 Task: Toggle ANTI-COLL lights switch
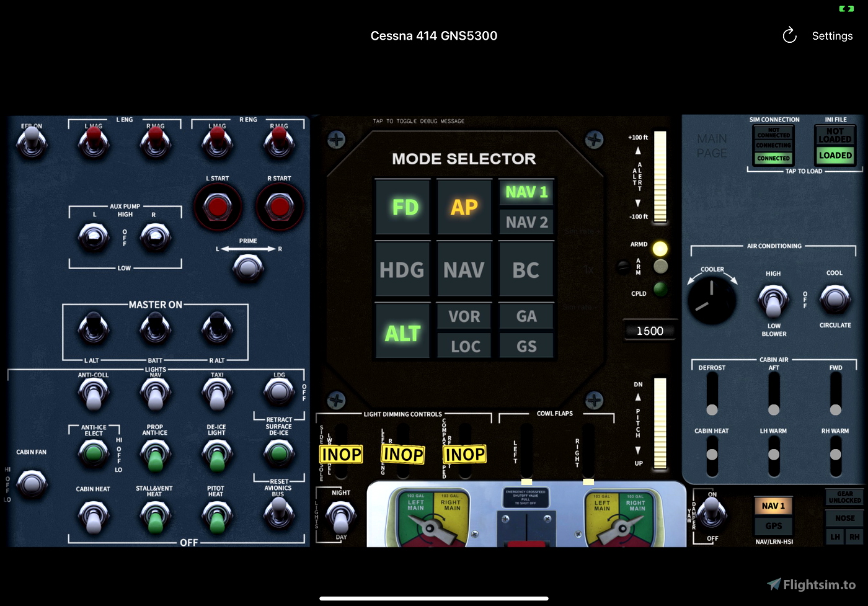[x=94, y=394]
